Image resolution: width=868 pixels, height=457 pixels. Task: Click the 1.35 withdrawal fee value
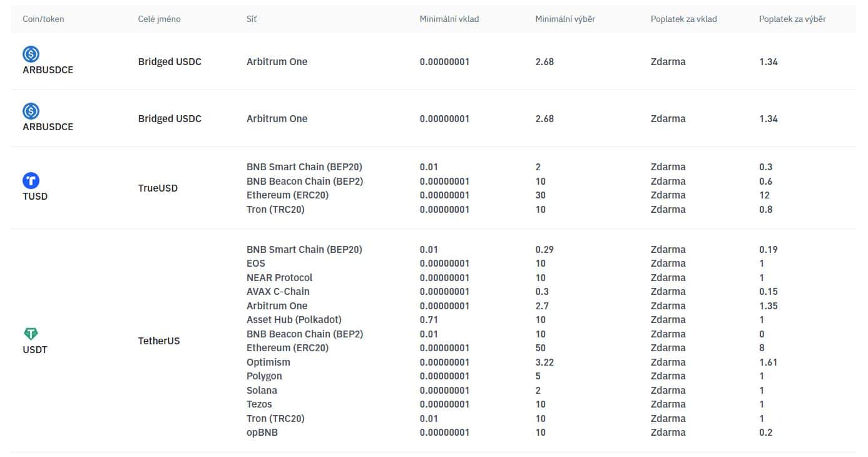768,306
